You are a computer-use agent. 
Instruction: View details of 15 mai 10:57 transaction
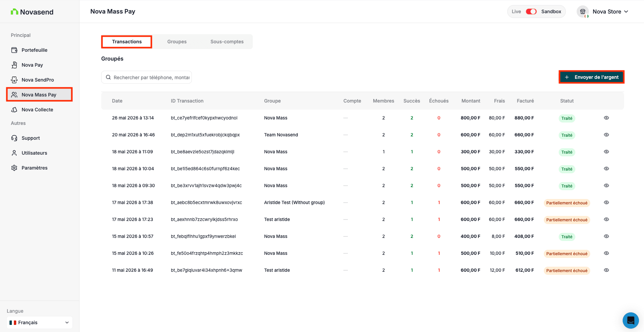pyautogui.click(x=606, y=236)
